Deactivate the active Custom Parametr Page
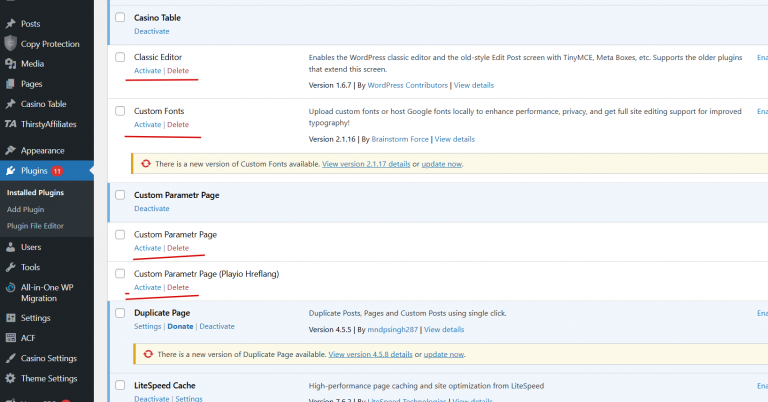 coord(152,208)
